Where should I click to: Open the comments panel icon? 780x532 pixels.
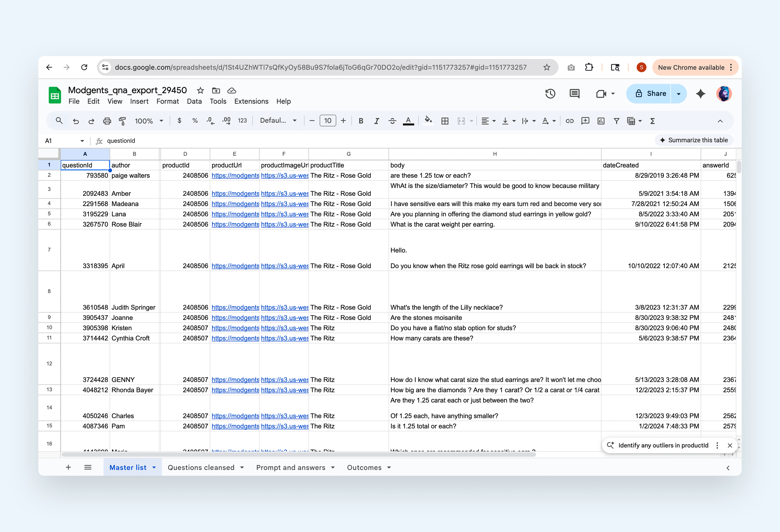pos(574,94)
